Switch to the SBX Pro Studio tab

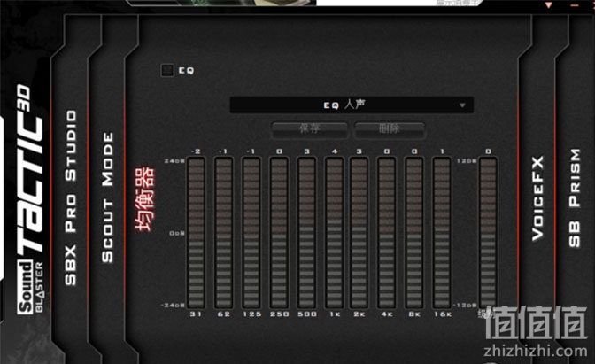tap(71, 197)
